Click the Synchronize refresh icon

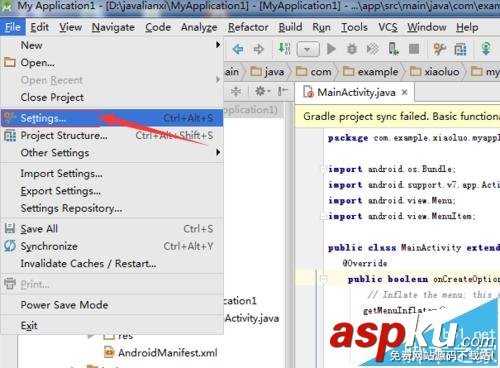10,246
